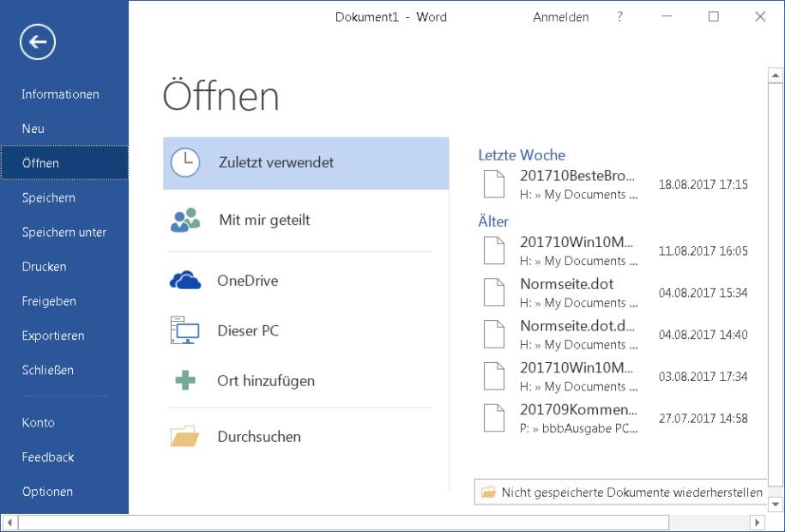Select the Zuletzt verwendet clock icon
Screen dimensions: 785x532
(184, 162)
